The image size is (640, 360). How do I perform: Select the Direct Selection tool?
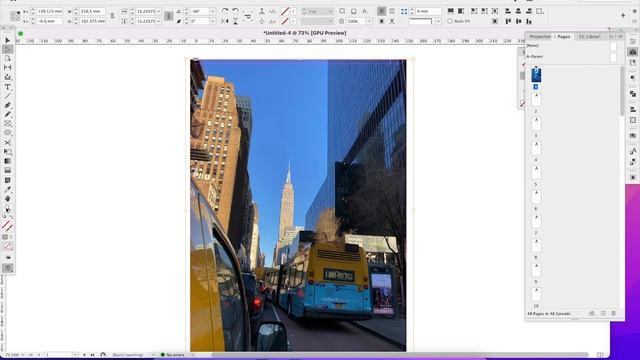tap(7, 49)
